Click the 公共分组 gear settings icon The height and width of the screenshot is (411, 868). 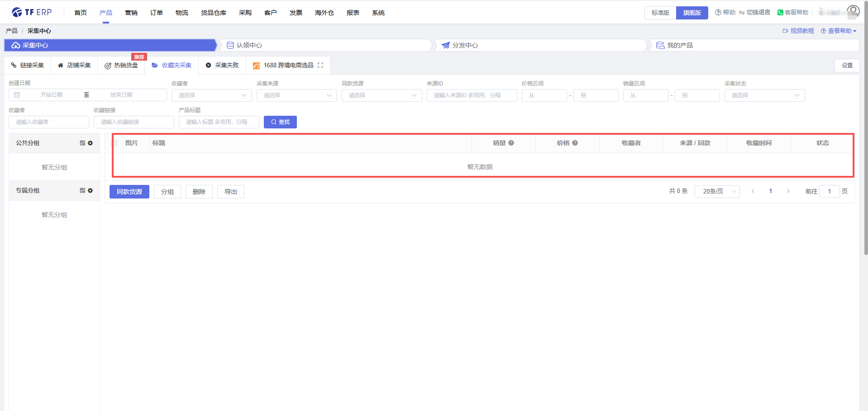tap(91, 143)
